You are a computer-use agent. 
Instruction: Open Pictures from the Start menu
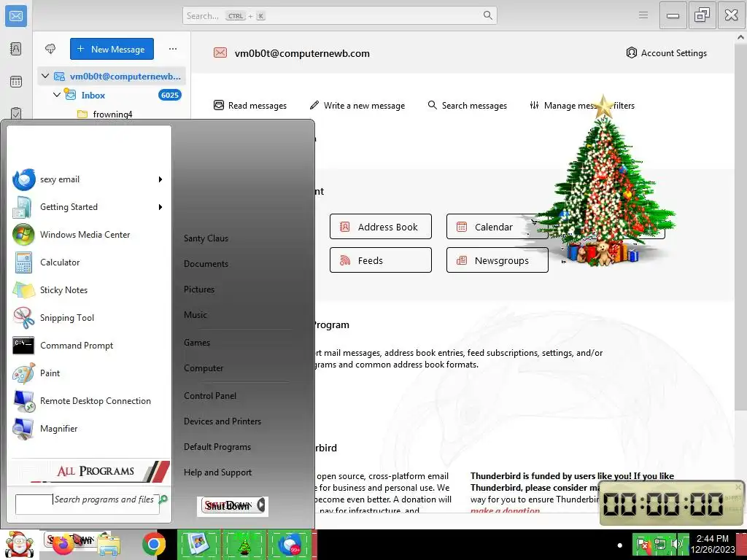tap(199, 289)
